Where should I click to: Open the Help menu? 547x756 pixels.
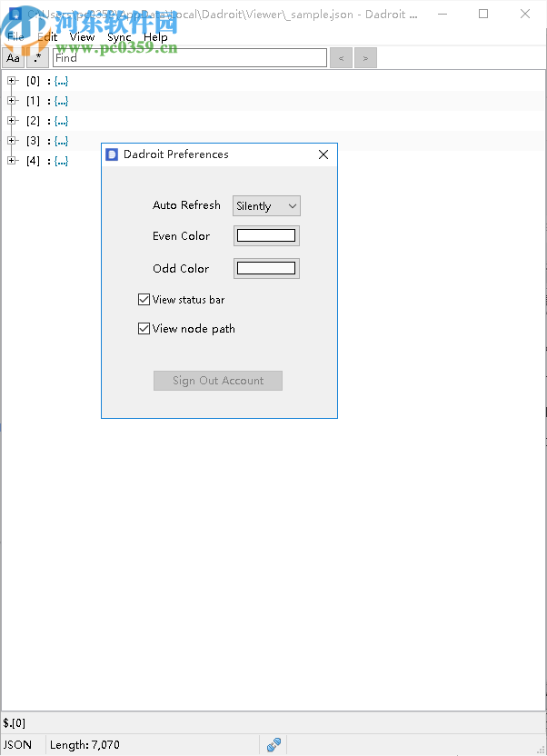coord(155,37)
